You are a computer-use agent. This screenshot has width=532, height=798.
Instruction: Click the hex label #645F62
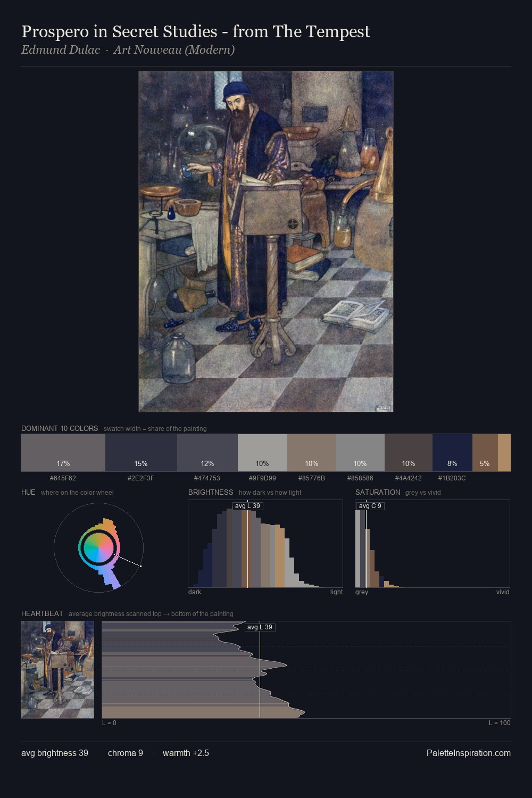[63, 478]
